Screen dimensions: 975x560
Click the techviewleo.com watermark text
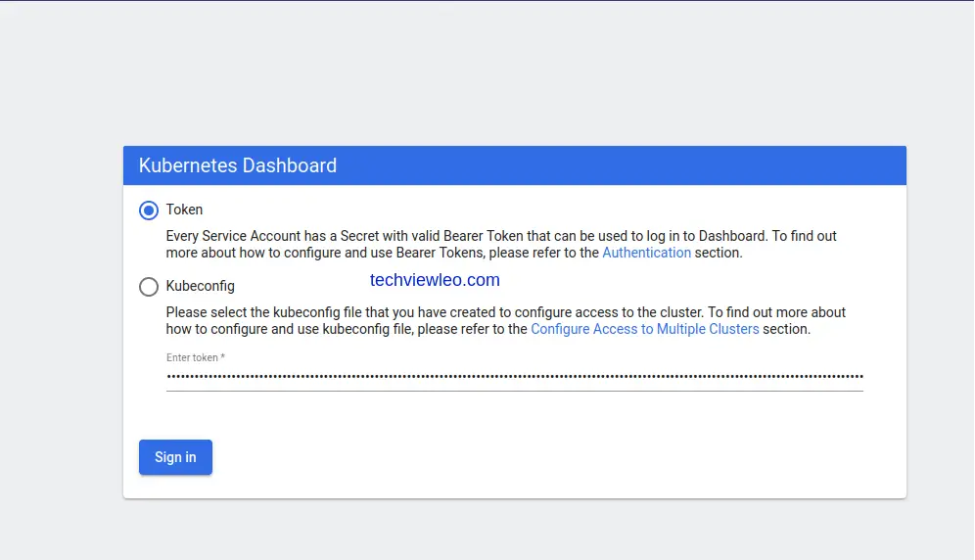435,280
